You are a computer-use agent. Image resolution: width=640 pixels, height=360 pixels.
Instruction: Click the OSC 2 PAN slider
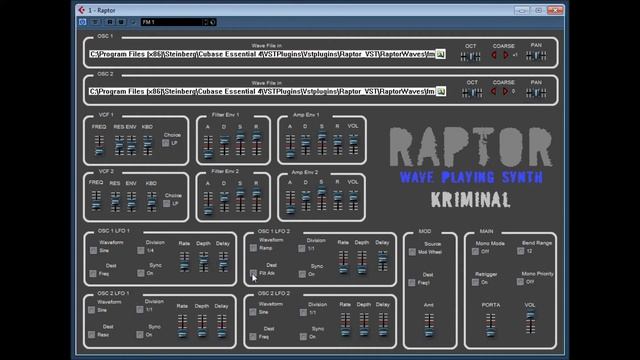[536, 93]
